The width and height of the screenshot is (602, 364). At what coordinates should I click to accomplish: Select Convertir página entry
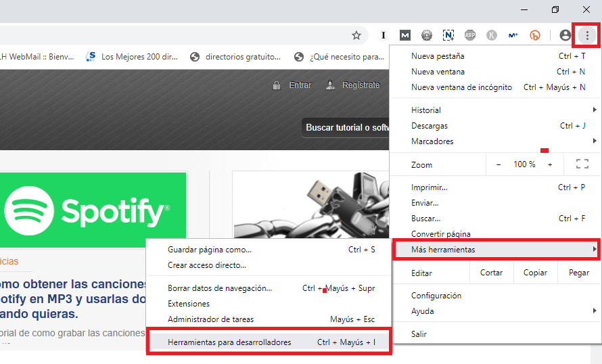coord(496,234)
